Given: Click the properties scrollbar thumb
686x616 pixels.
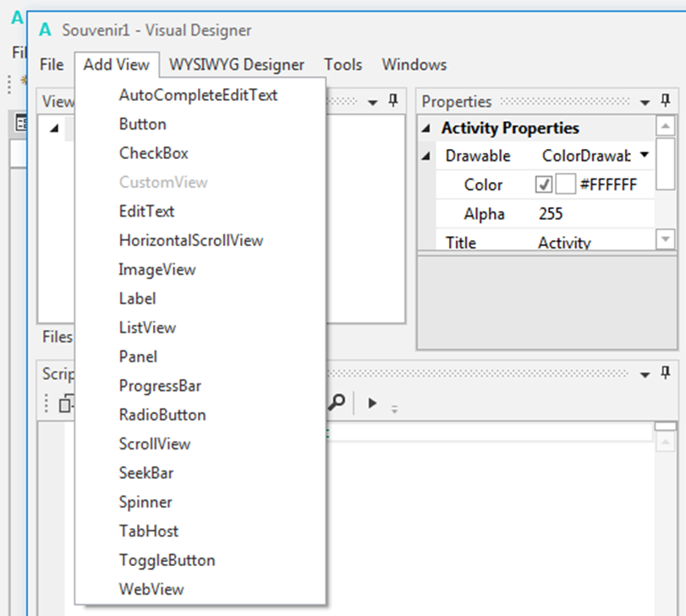Looking at the screenshot, I should tap(666, 164).
